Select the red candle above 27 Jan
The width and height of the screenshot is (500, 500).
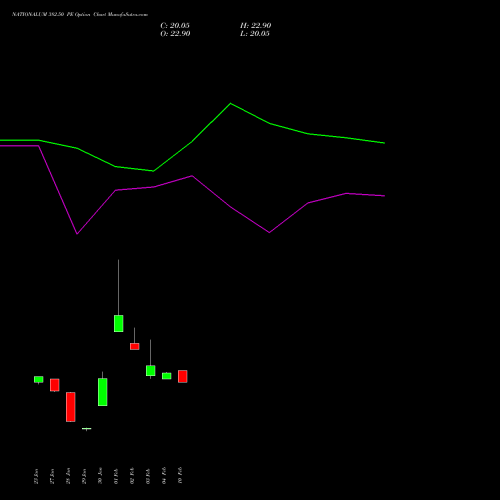(x=55, y=385)
